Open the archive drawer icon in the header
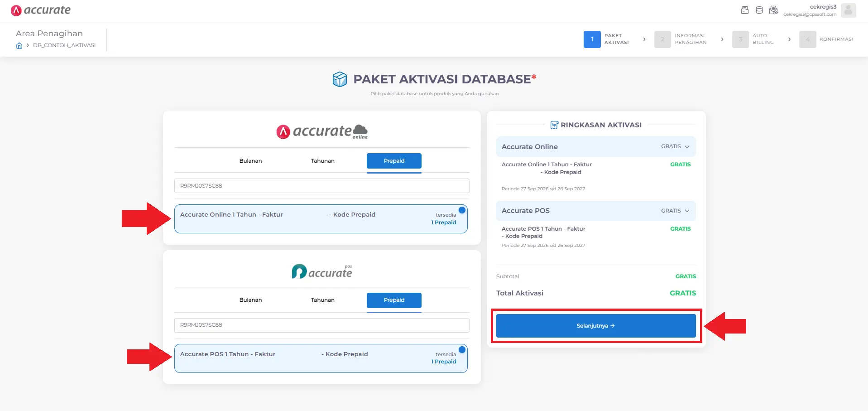The width and height of the screenshot is (868, 411). 745,10
